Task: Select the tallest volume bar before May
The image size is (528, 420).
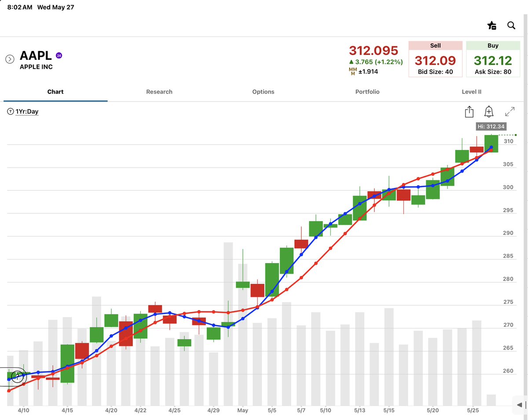Action: (x=228, y=324)
